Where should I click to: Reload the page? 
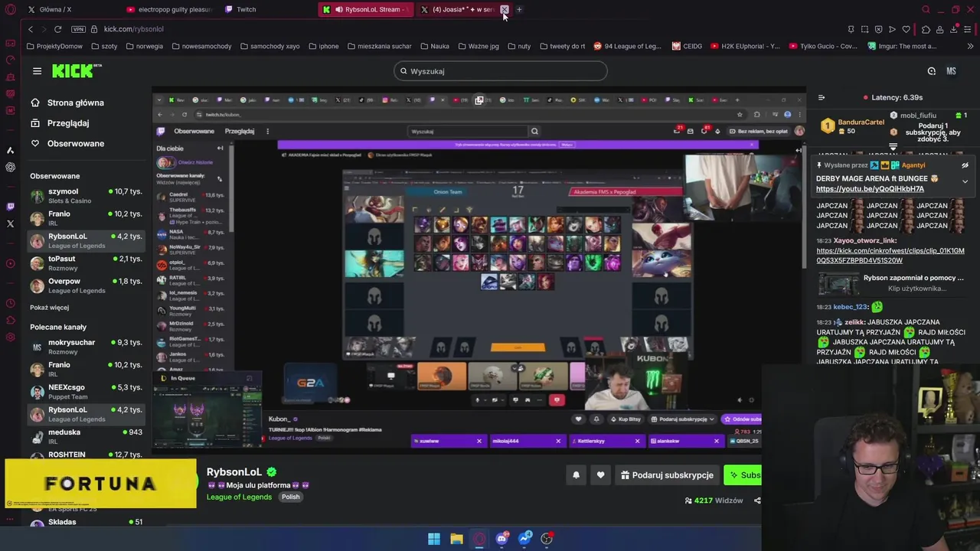click(57, 29)
